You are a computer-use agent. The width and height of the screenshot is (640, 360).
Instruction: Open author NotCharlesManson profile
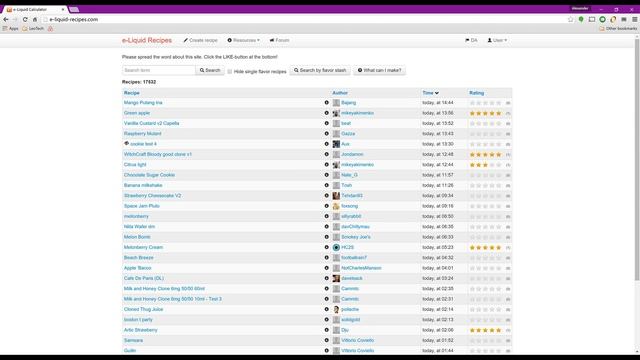pyautogui.click(x=361, y=268)
